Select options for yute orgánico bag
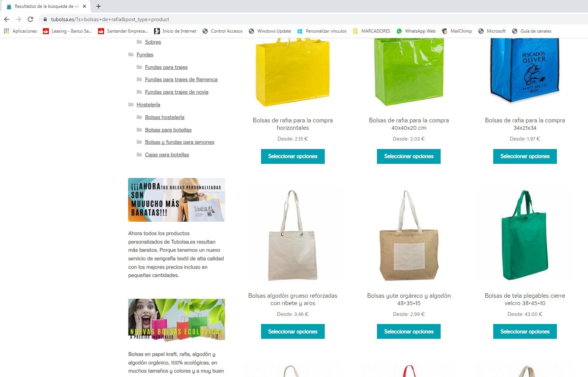This screenshot has width=588, height=377. (409, 331)
